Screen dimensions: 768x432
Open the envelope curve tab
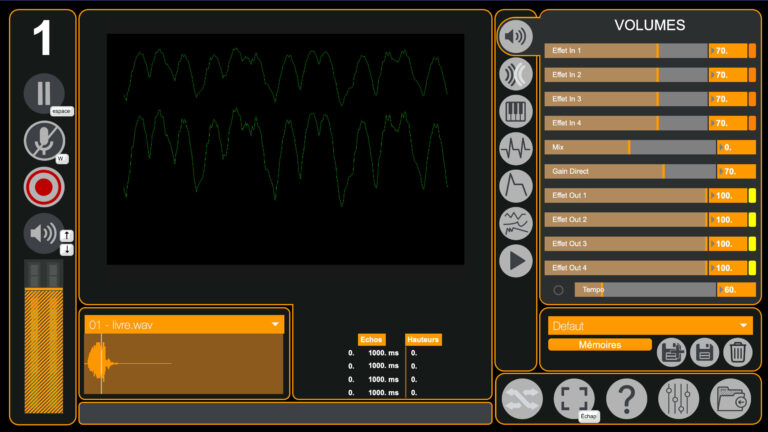tap(516, 186)
